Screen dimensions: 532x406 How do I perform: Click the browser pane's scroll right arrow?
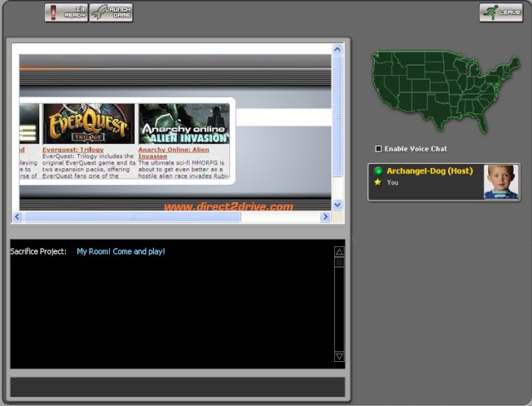point(325,216)
